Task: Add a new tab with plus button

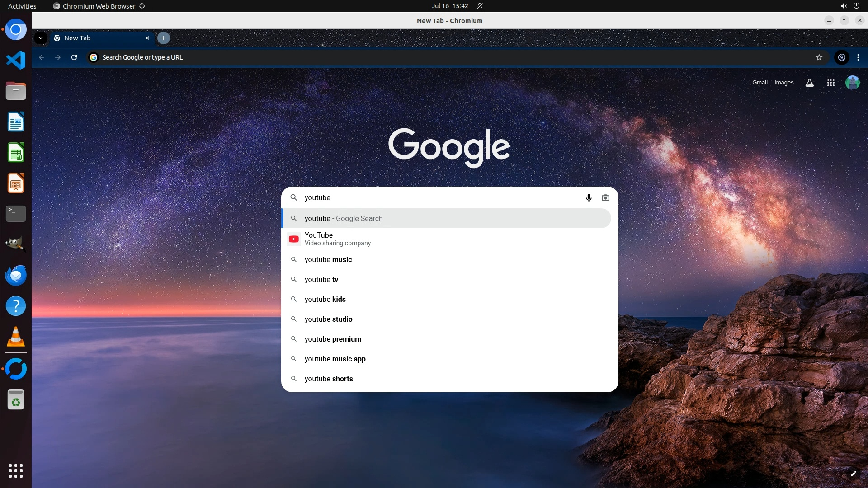Action: coord(164,38)
